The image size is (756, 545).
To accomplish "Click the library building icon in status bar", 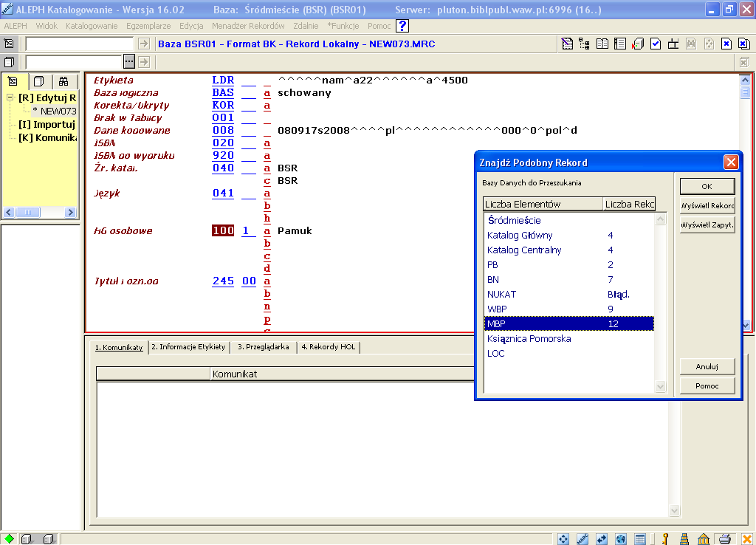I will 704,539.
